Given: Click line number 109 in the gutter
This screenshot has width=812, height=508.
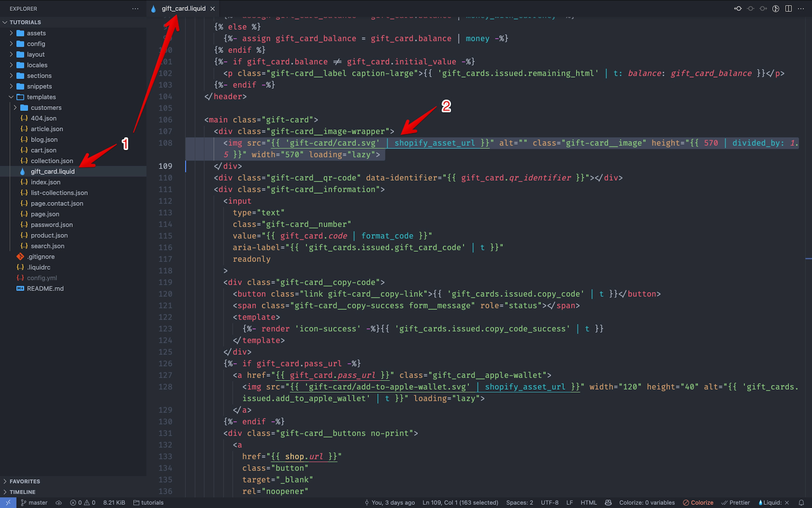Looking at the screenshot, I should pyautogui.click(x=165, y=166).
